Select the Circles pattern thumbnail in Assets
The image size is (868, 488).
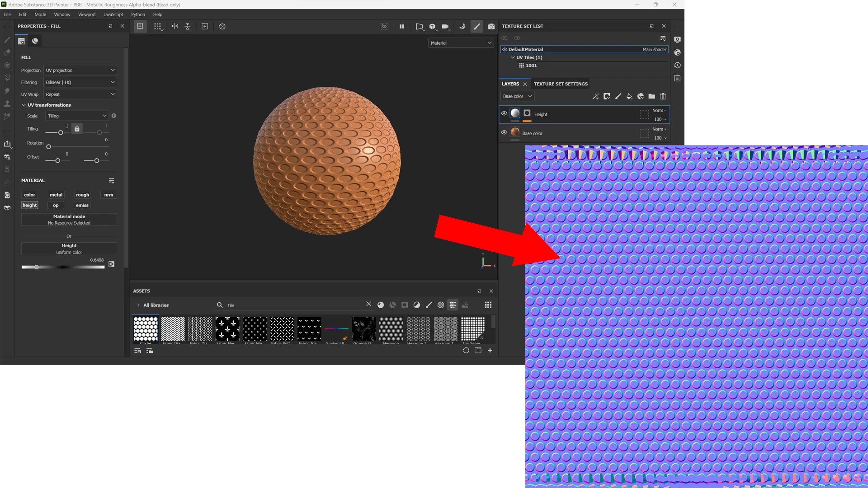pyautogui.click(x=146, y=329)
